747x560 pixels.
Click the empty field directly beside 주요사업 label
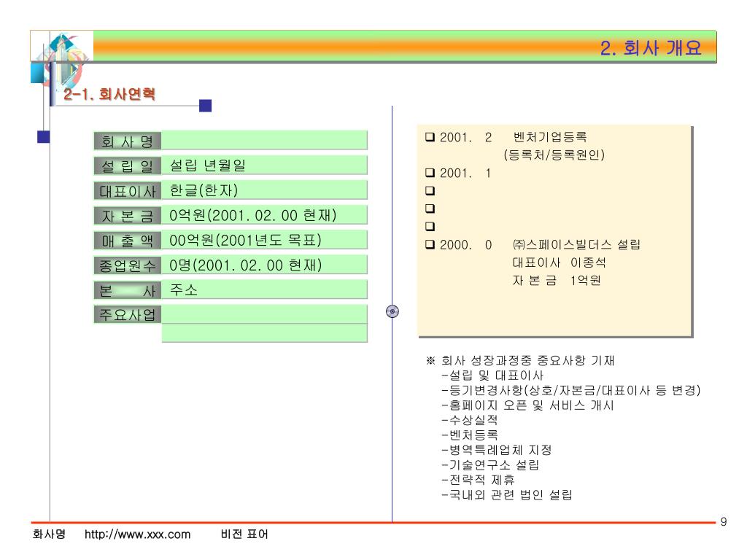coord(264,314)
